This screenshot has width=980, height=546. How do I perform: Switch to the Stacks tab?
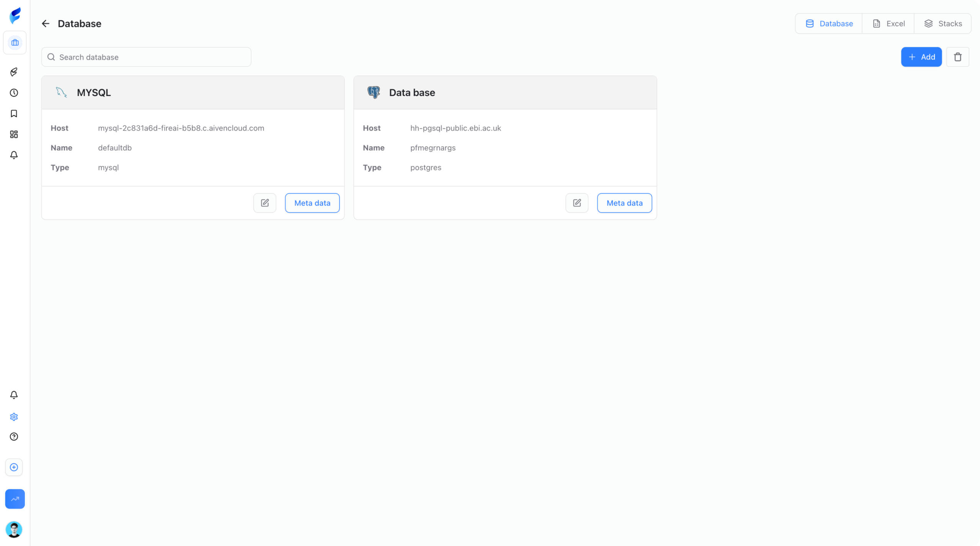click(942, 24)
